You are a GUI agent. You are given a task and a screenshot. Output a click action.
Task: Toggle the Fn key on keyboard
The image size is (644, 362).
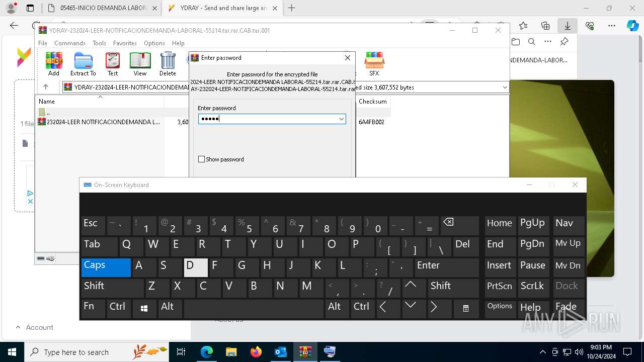(93, 308)
